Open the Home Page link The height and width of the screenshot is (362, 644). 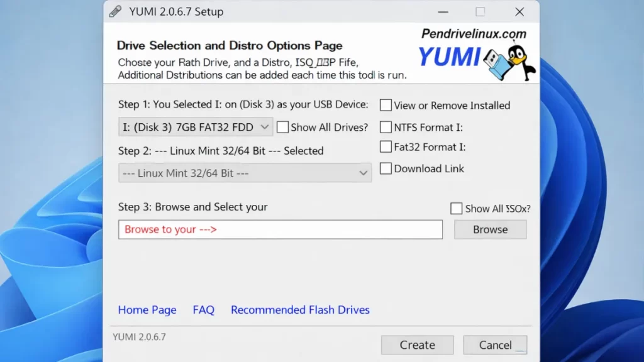(147, 310)
